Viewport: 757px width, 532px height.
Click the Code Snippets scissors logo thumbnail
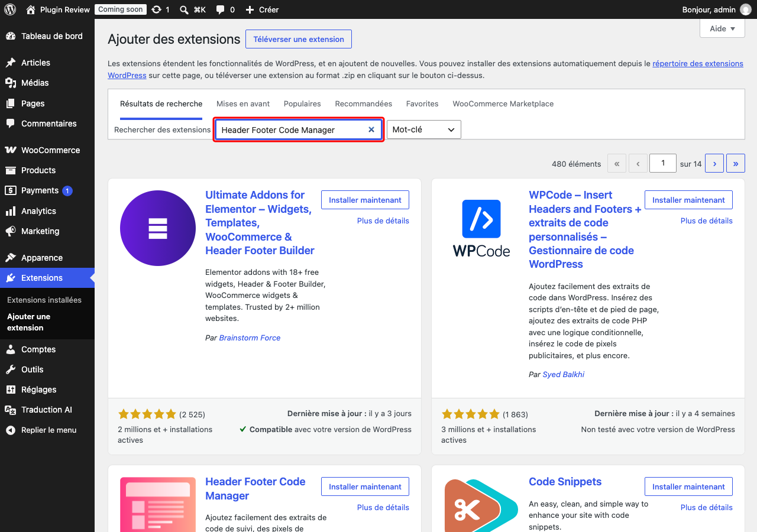click(481, 504)
